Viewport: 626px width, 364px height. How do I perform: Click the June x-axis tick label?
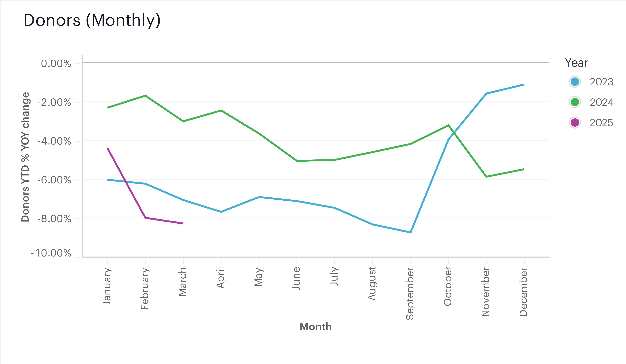point(296,278)
